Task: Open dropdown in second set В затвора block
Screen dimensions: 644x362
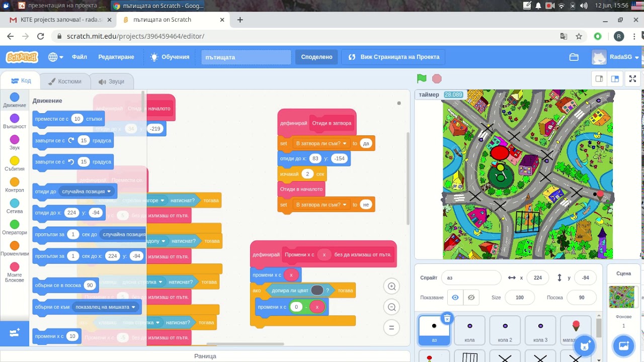Action: point(322,205)
